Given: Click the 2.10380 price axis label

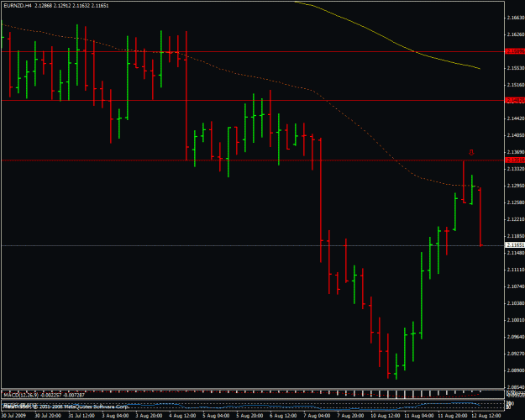Looking at the screenshot, I should point(516,303).
